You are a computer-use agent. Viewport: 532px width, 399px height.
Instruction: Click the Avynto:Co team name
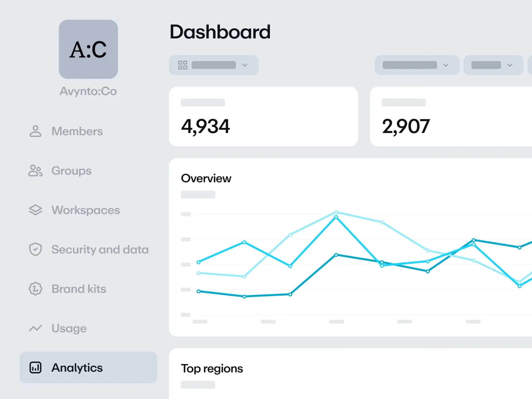click(x=88, y=91)
